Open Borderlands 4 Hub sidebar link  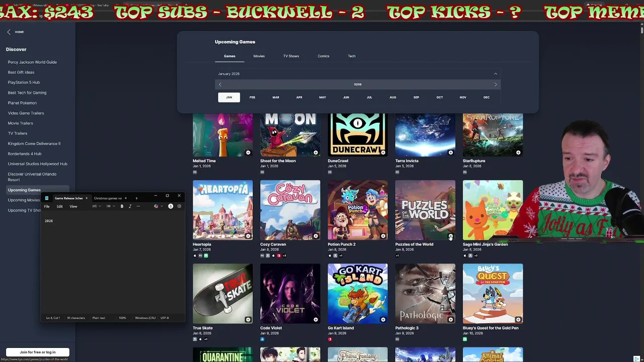[x=25, y=154]
